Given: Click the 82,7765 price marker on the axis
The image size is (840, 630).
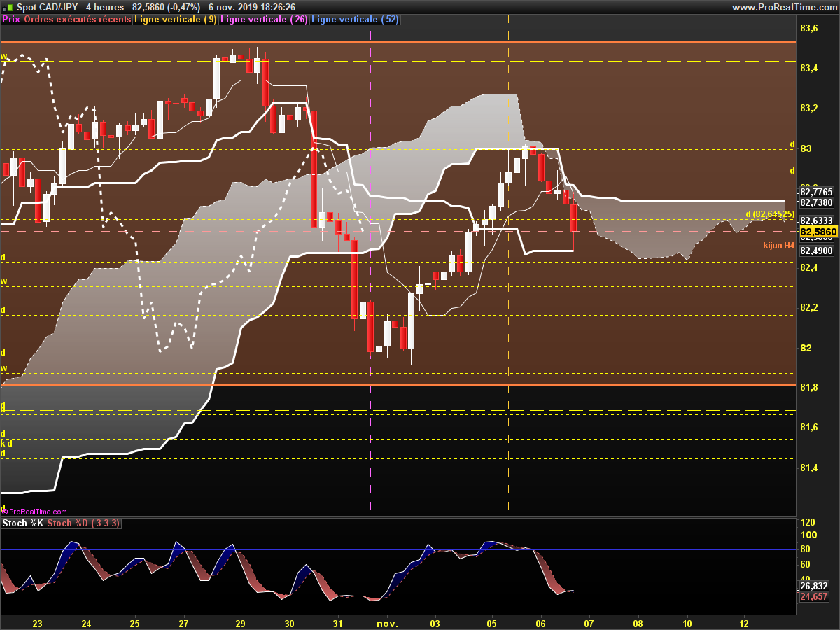Looking at the screenshot, I should point(816,191).
